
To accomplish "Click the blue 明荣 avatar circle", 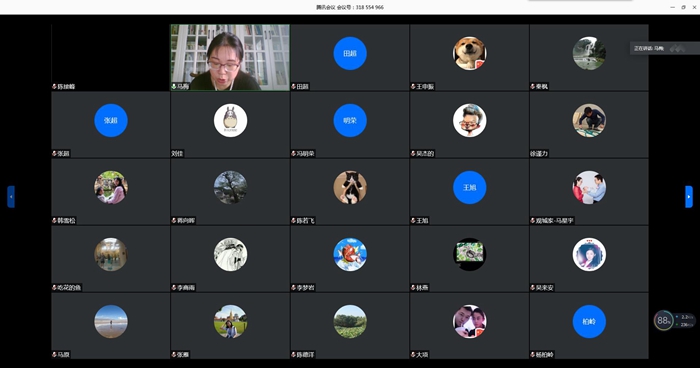I will [350, 120].
